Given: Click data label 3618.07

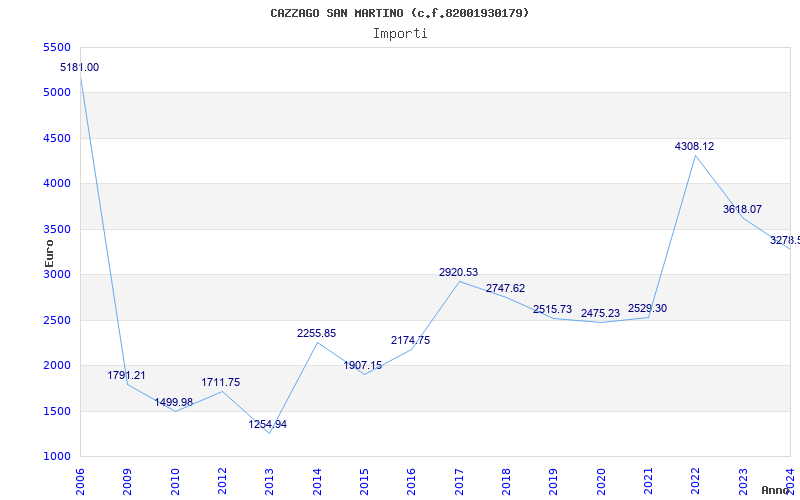Looking at the screenshot, I should coord(742,209).
